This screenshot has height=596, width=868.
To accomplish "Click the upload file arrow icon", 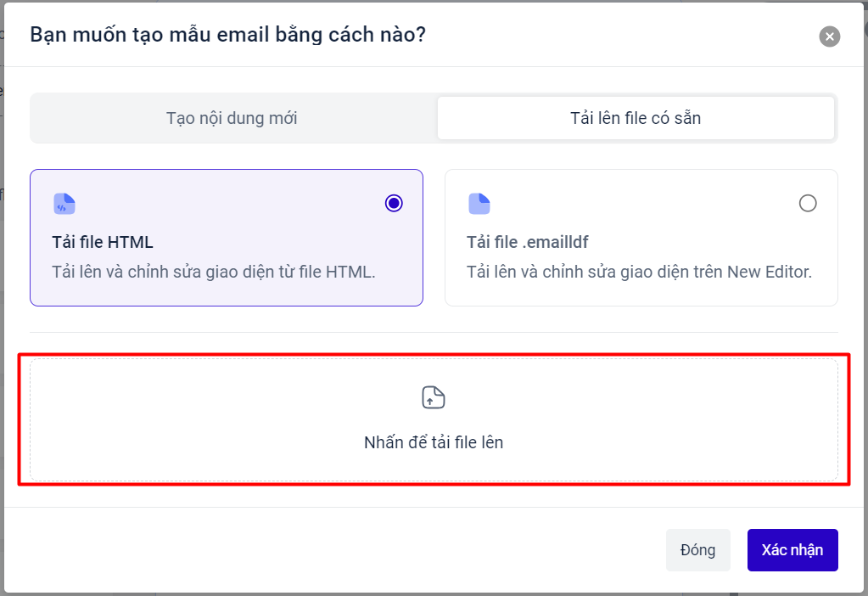I will point(434,397).
